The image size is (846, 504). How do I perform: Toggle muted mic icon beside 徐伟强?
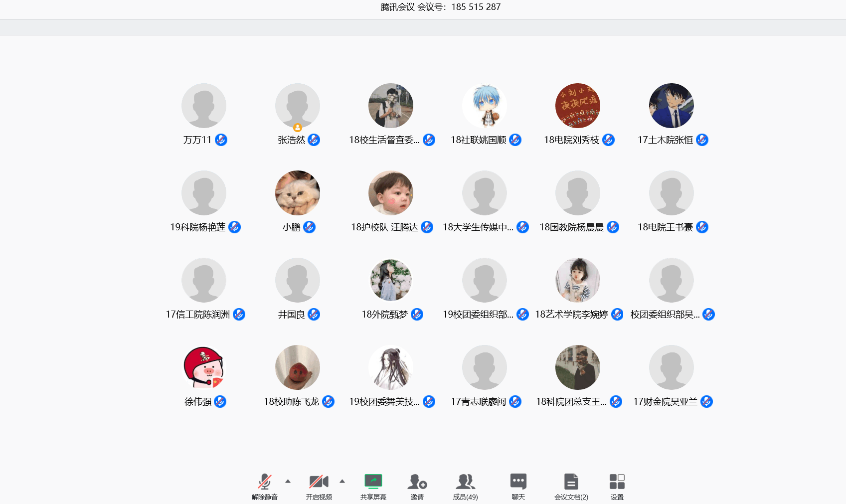click(x=220, y=402)
